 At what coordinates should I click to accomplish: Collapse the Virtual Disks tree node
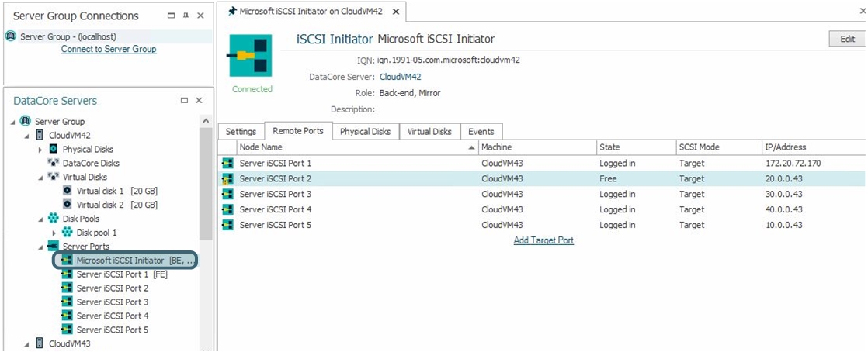coord(40,177)
